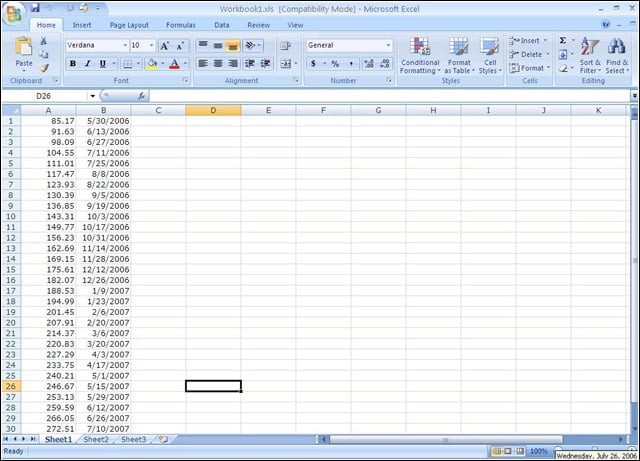Save the workbook from Quick Access toolbar
640x461 pixels.
pos(35,8)
